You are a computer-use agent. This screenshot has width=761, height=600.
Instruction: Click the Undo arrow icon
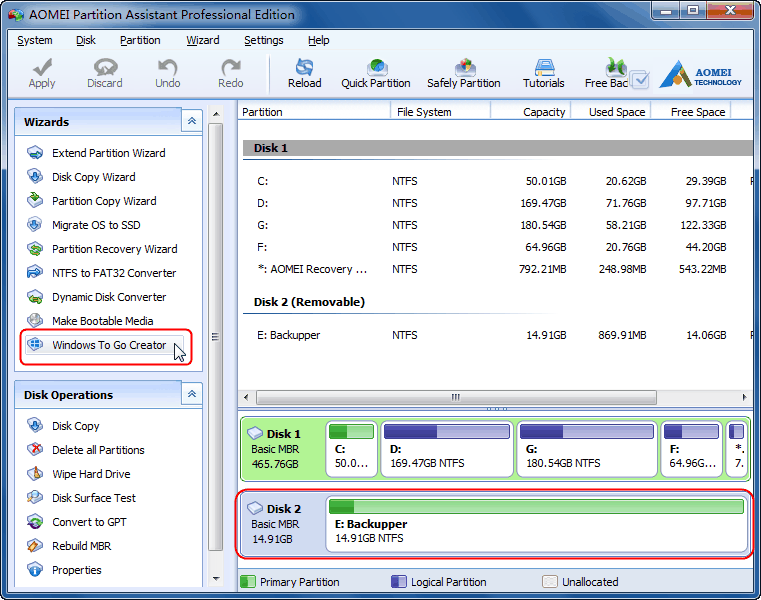point(168,67)
